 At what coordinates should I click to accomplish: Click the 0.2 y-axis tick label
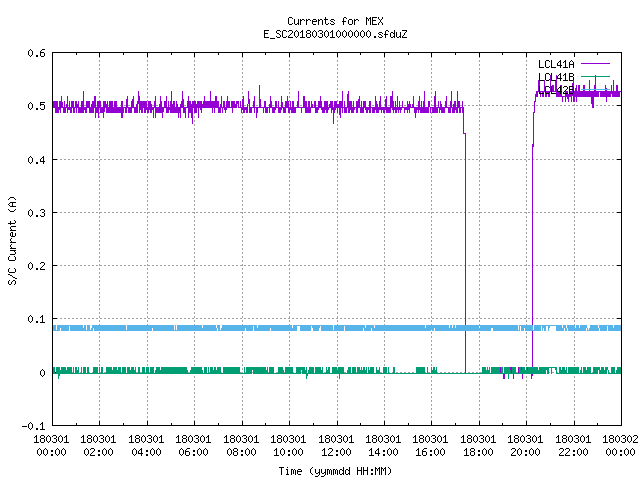(x=36, y=266)
